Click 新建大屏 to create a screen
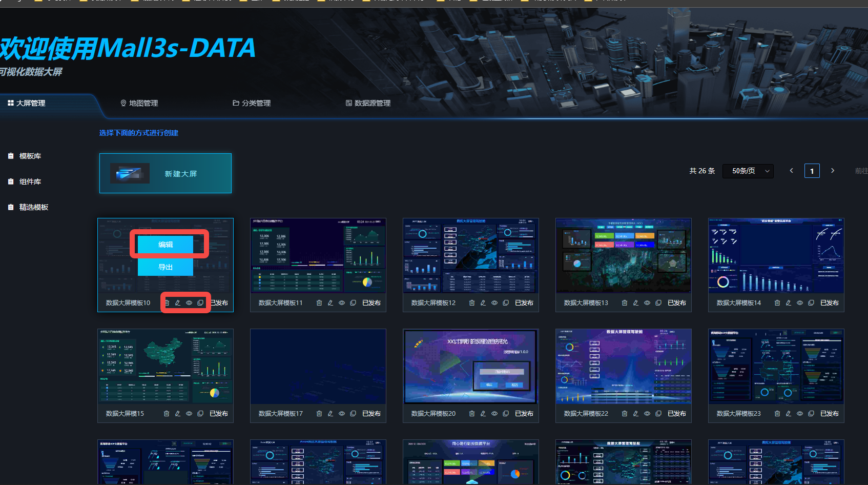 (x=166, y=173)
